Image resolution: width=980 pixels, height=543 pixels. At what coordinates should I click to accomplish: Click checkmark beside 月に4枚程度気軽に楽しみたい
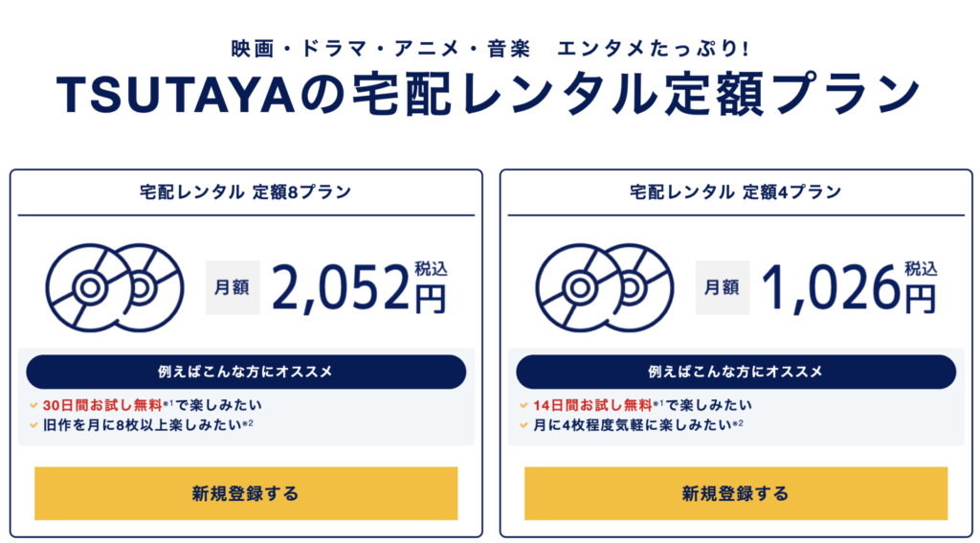(523, 425)
